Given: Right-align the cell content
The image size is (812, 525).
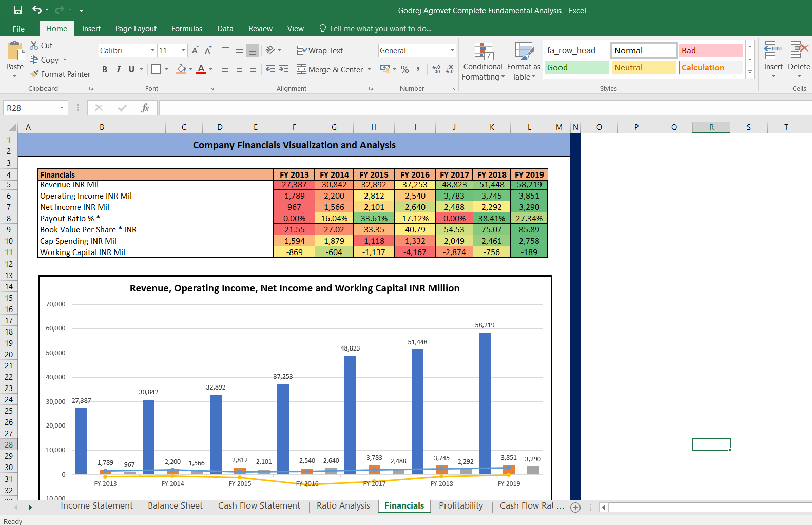Looking at the screenshot, I should pyautogui.click(x=253, y=69).
